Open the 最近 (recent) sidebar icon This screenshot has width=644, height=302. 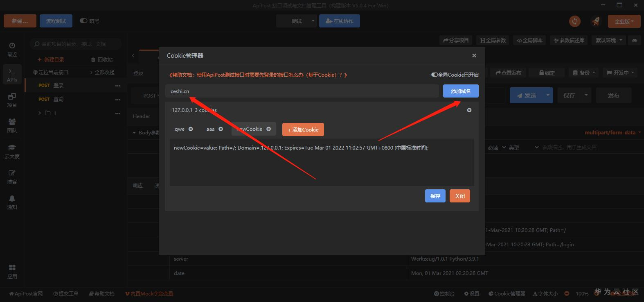(x=12, y=49)
